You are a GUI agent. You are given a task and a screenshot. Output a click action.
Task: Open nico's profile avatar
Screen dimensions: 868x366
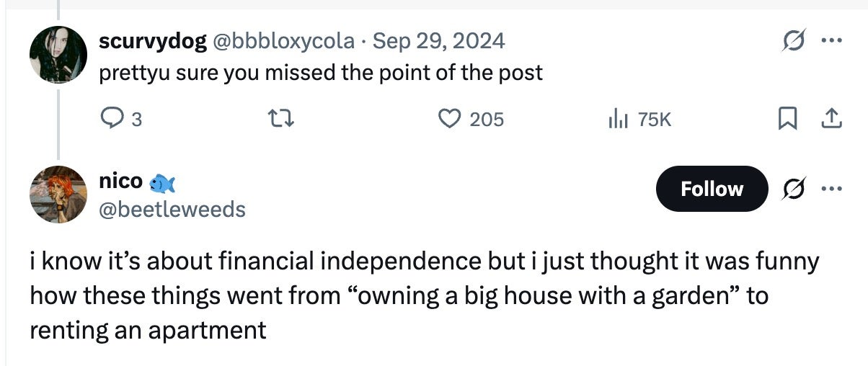(x=58, y=194)
